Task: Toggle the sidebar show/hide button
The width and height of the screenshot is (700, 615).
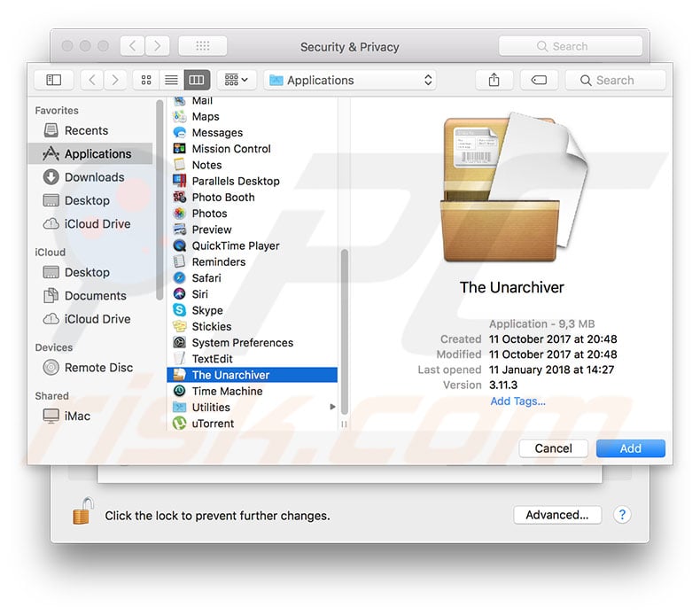Action: [54, 80]
